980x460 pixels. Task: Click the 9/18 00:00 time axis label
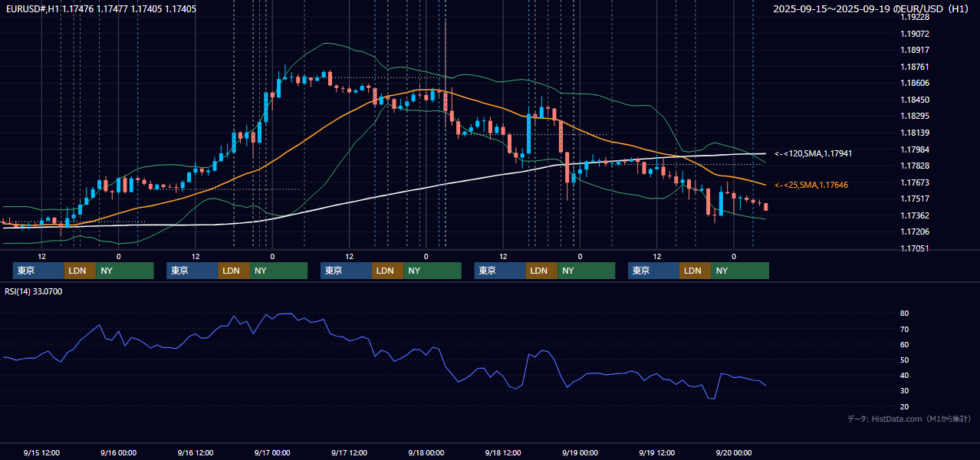(x=426, y=452)
